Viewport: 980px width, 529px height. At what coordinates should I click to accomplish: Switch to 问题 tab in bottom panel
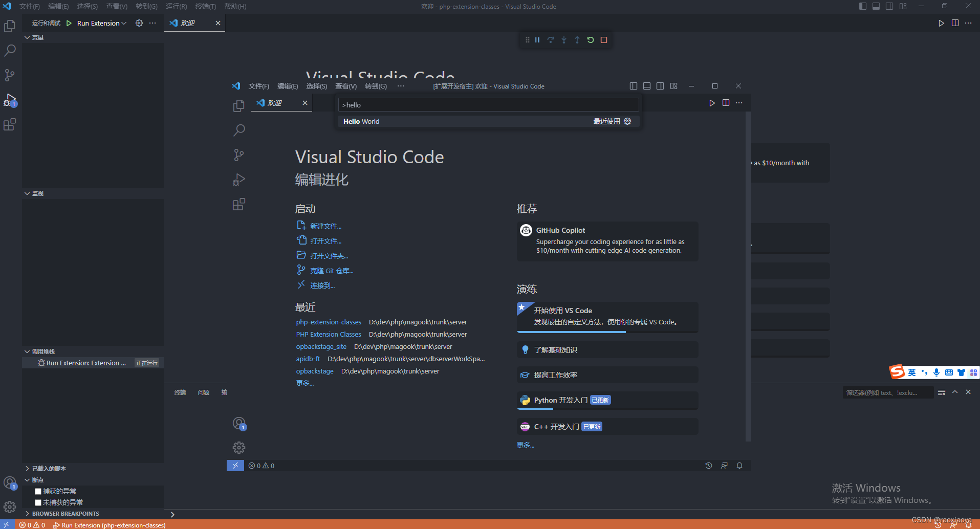point(204,392)
